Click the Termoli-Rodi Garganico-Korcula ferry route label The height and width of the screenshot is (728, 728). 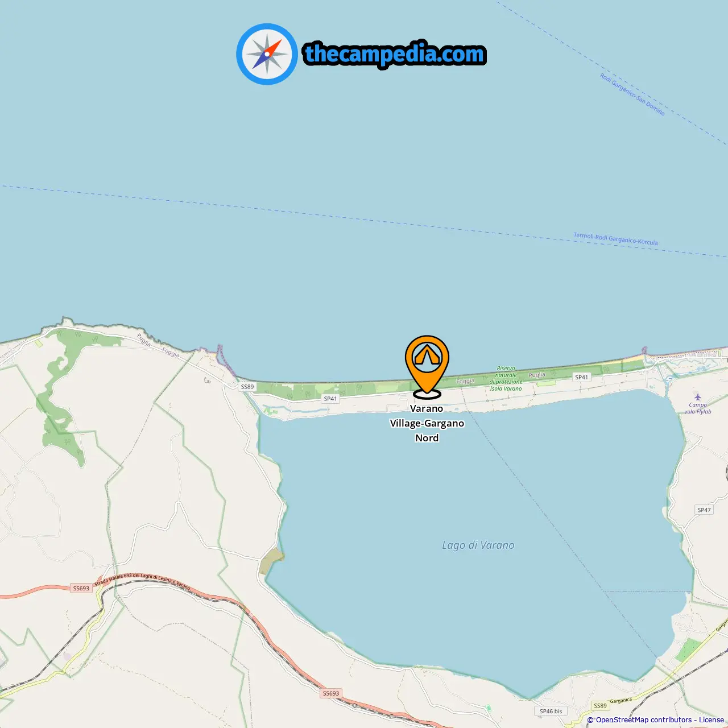click(615, 239)
